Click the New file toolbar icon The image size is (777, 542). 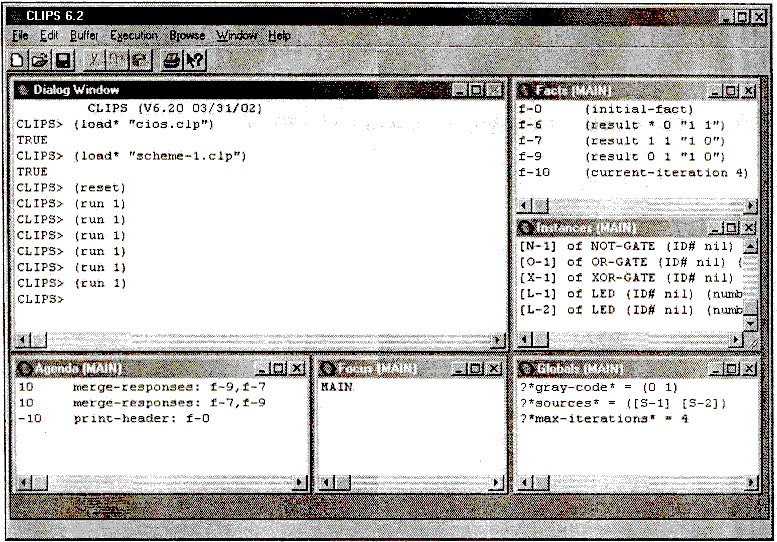click(x=18, y=60)
